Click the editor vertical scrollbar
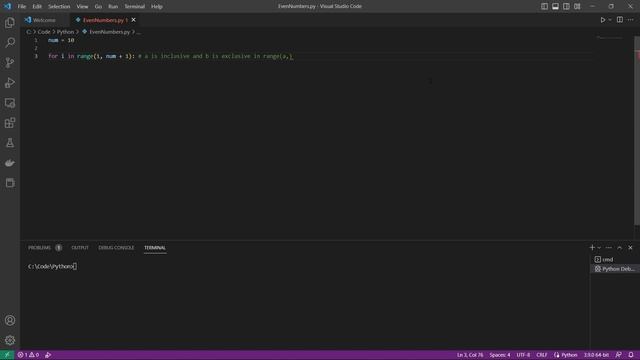The height and width of the screenshot is (360, 640). (x=637, y=131)
